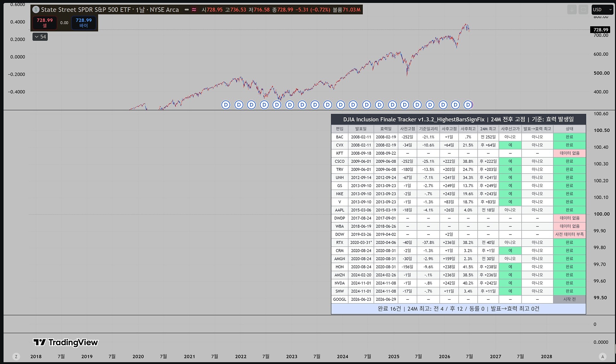The width and height of the screenshot is (616, 364).
Task: Click the -5.31 (-0.72%) change value
Action: coord(312,10)
